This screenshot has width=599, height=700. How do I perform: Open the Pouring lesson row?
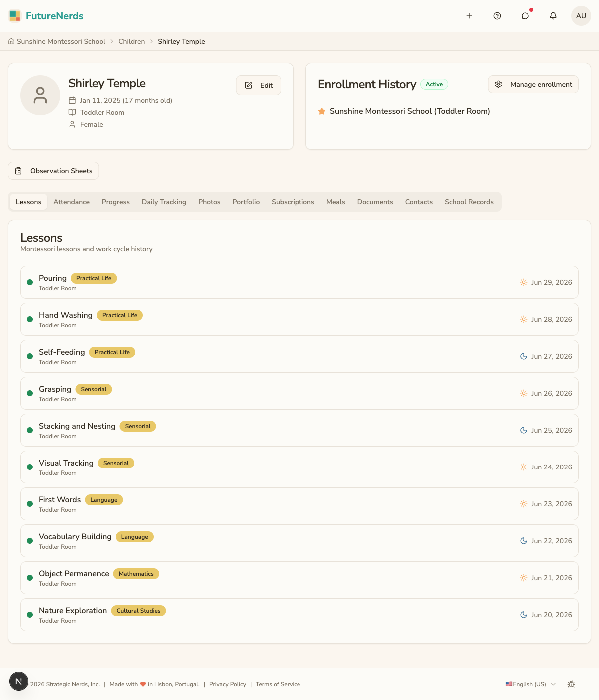tap(299, 282)
